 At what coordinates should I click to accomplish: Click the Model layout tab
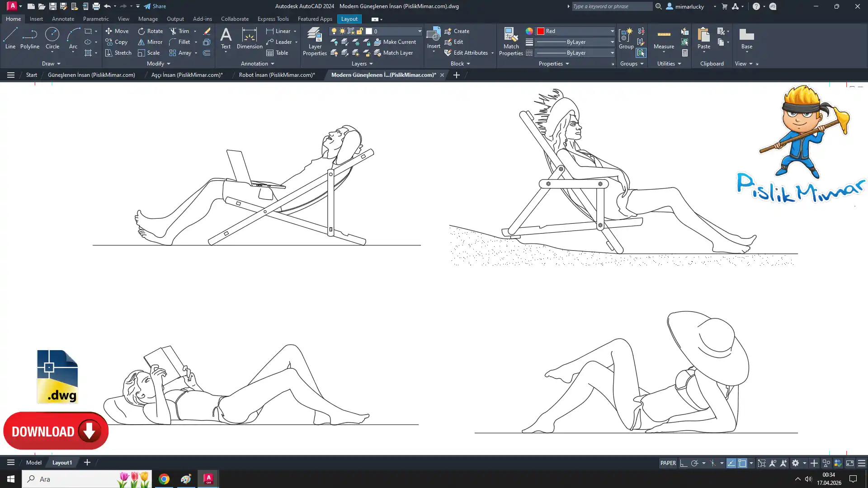pyautogui.click(x=34, y=463)
